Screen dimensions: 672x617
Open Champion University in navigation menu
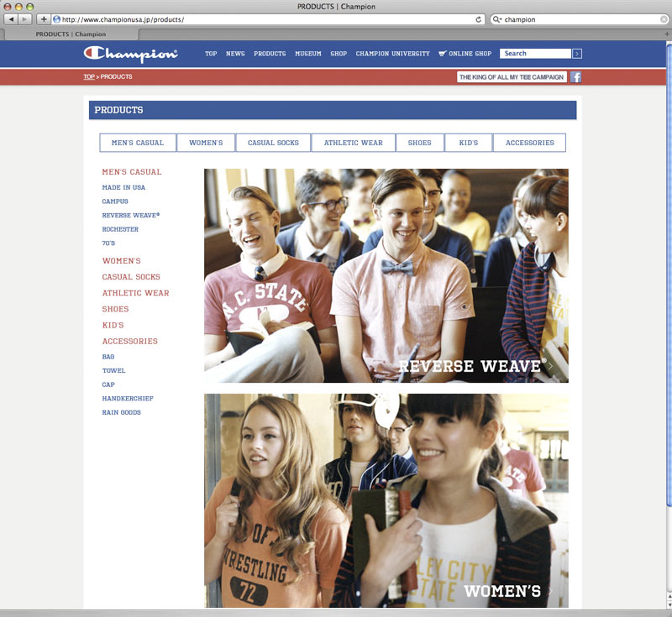tap(392, 54)
